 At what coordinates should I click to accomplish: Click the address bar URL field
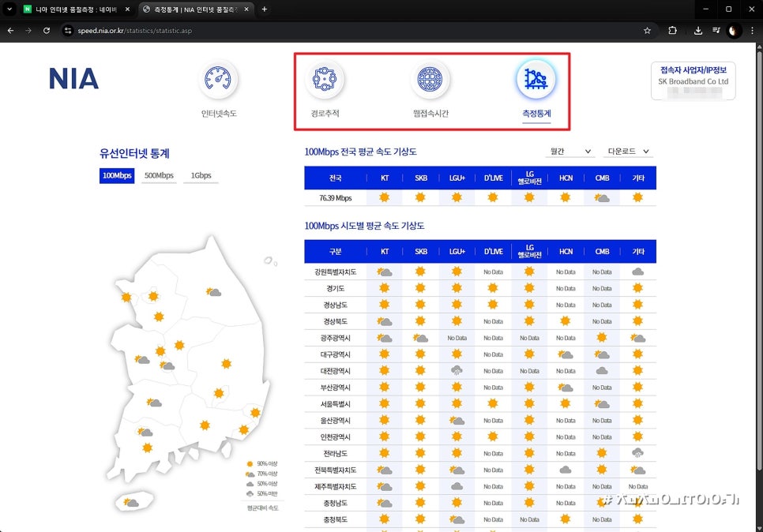316,31
